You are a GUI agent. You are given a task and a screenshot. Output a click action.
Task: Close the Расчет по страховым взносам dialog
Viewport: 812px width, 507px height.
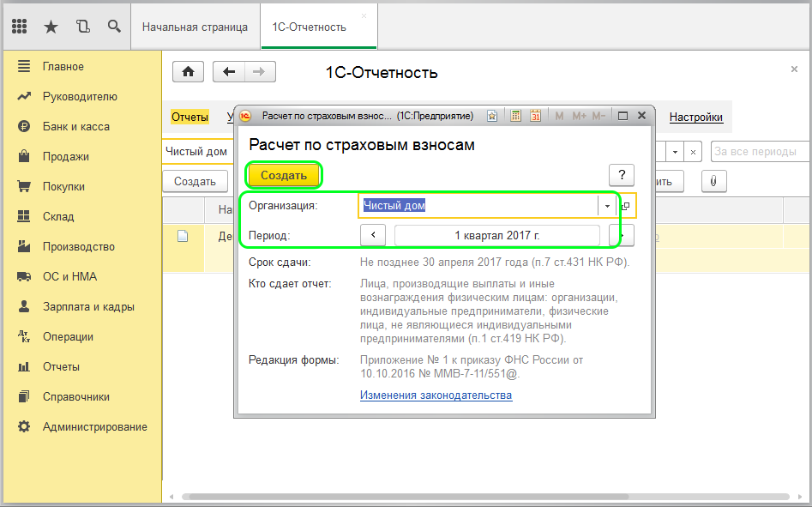click(x=641, y=116)
